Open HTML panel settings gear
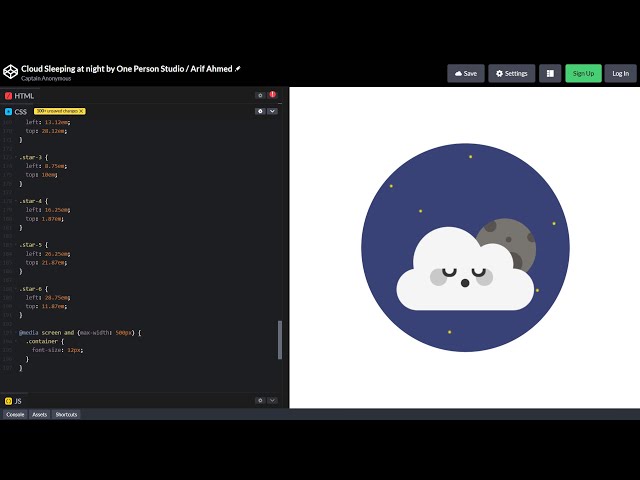 pyautogui.click(x=260, y=96)
